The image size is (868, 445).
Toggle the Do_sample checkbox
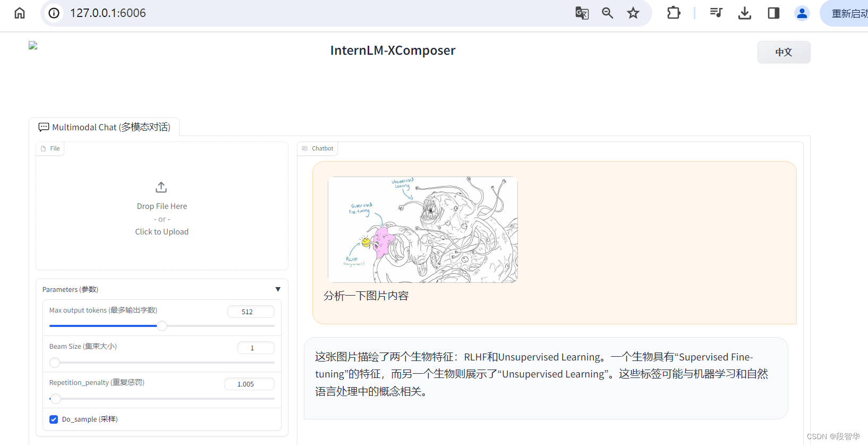coord(54,419)
